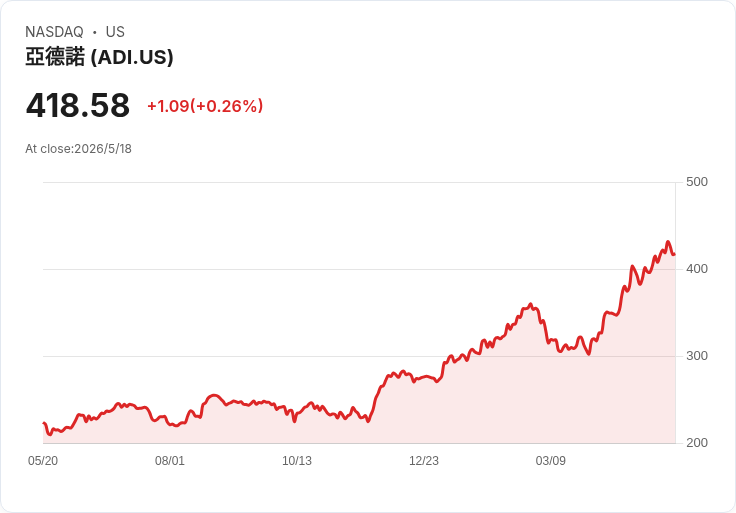Click the ADI.US stock name heading
Screen dimensions: 736x513
pyautogui.click(x=99, y=57)
